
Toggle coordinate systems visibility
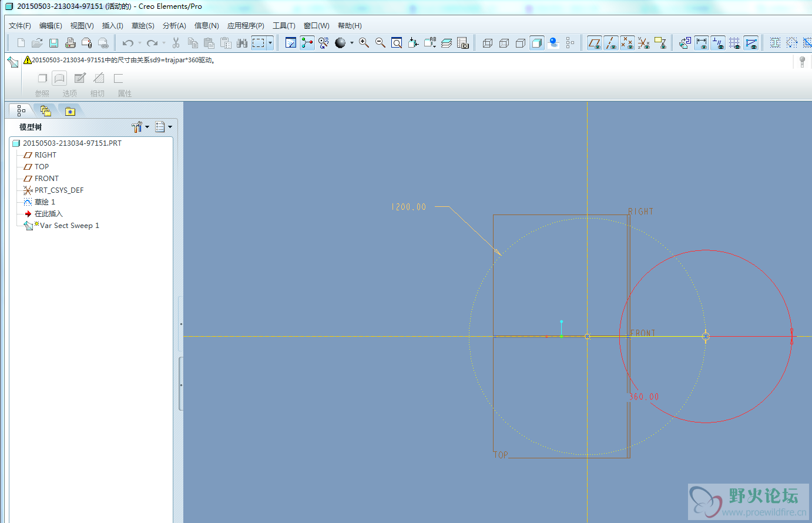pos(643,43)
